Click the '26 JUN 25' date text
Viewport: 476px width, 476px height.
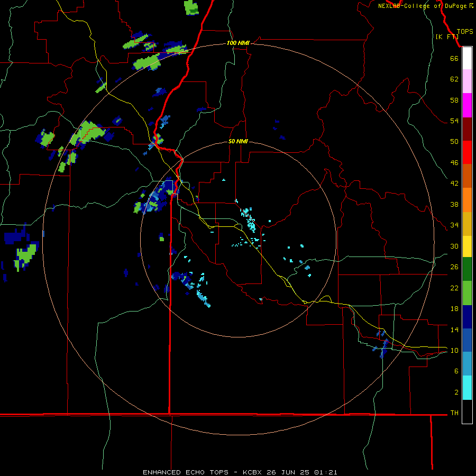(288, 472)
